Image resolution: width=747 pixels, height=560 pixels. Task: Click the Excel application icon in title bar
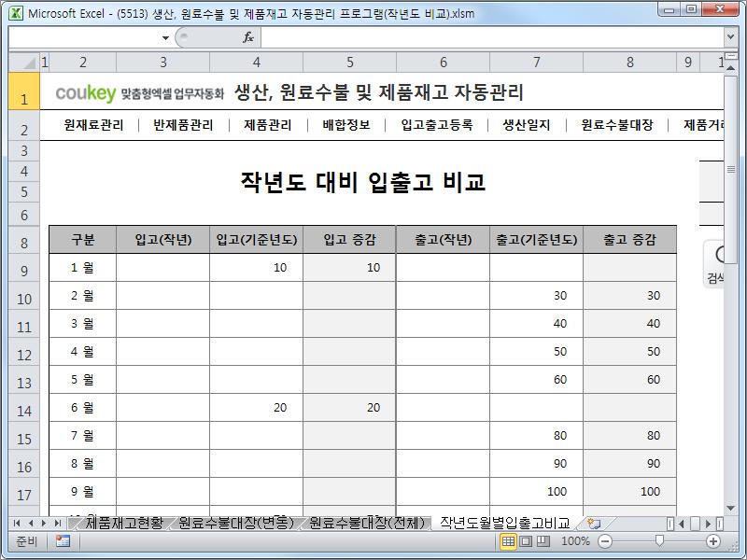pyautogui.click(x=16, y=13)
